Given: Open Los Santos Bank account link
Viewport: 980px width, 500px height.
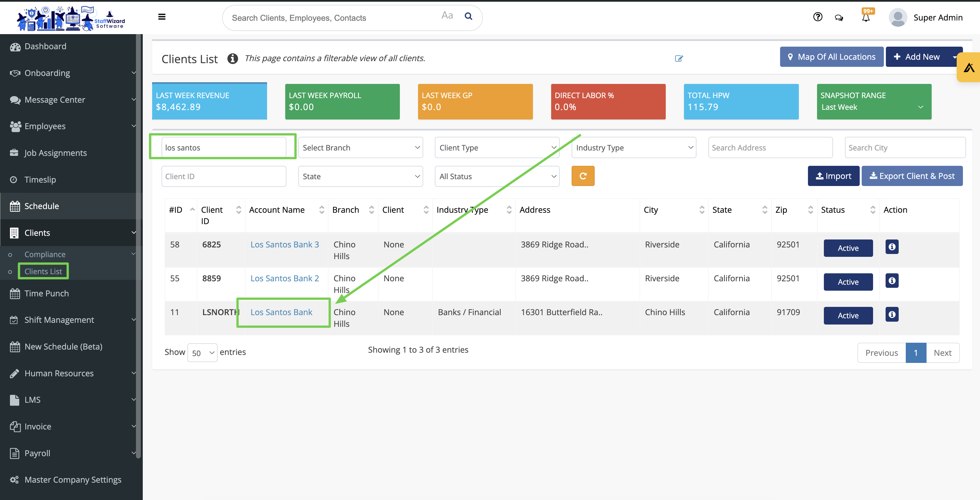Looking at the screenshot, I should pos(281,312).
